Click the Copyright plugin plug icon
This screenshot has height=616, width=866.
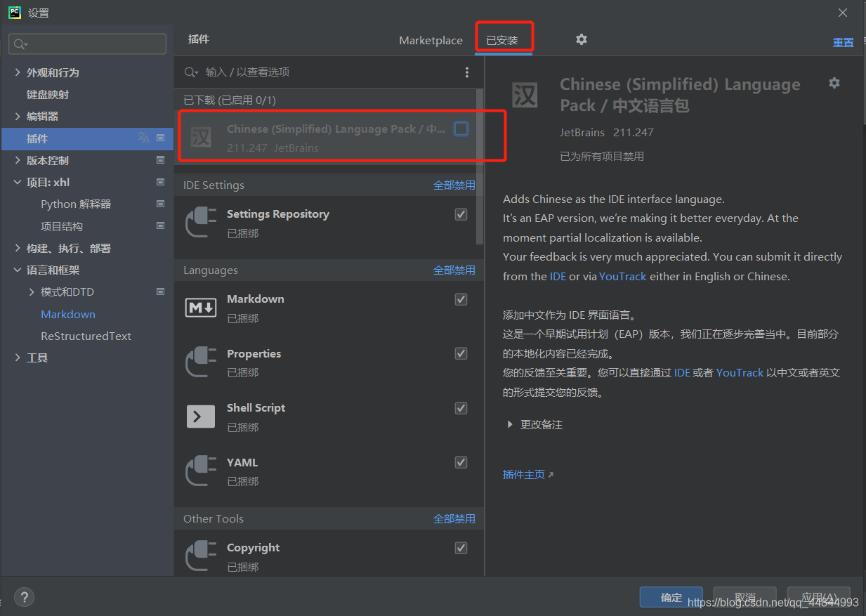pos(201,556)
